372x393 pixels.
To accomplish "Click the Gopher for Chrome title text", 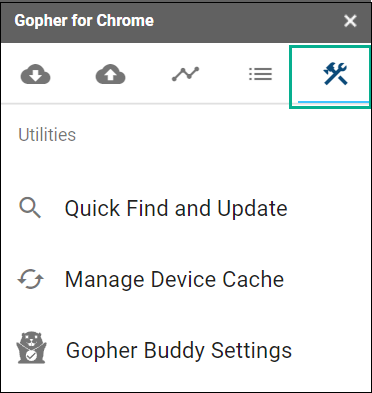I will tap(84, 21).
